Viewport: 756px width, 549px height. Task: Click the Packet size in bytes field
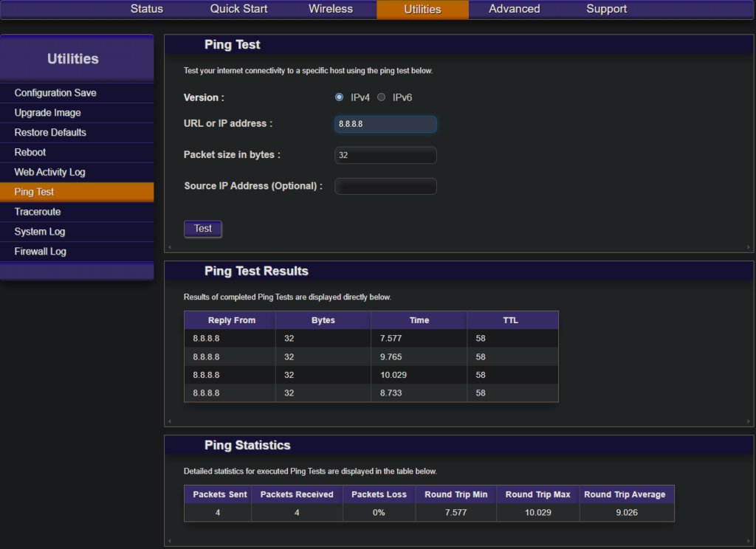385,156
